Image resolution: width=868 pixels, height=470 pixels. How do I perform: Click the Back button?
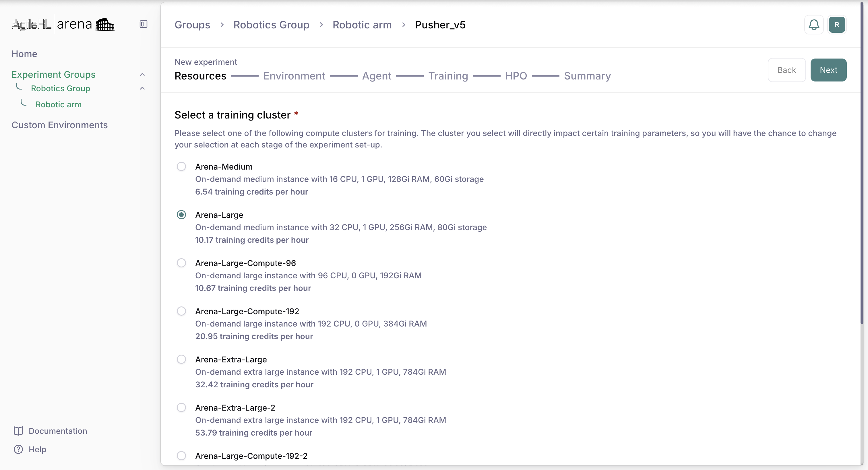(786, 70)
